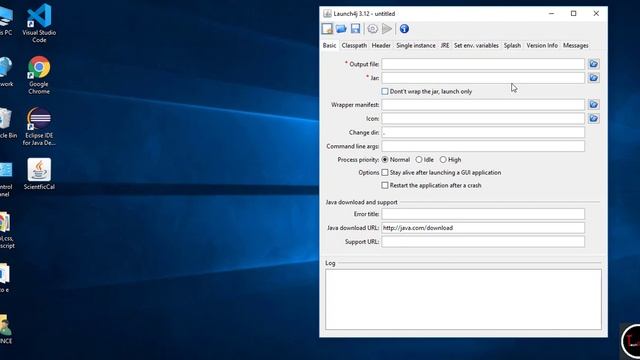Click the Jar input field
The height and width of the screenshot is (360, 640).
(x=483, y=78)
